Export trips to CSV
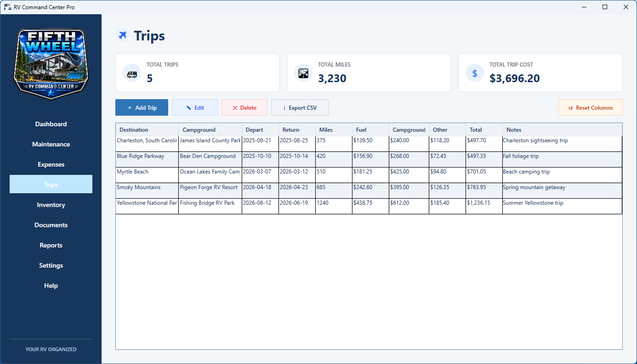The height and width of the screenshot is (364, 637). [300, 107]
